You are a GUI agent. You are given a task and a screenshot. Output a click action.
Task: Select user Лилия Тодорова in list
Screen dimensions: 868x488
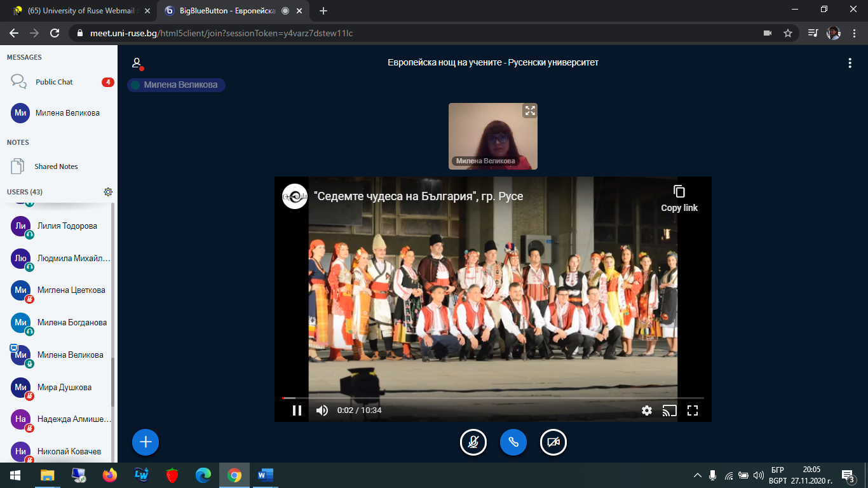[x=67, y=226]
